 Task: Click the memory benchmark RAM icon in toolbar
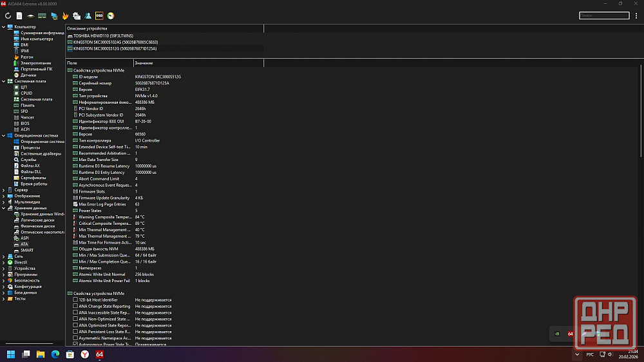tap(42, 15)
